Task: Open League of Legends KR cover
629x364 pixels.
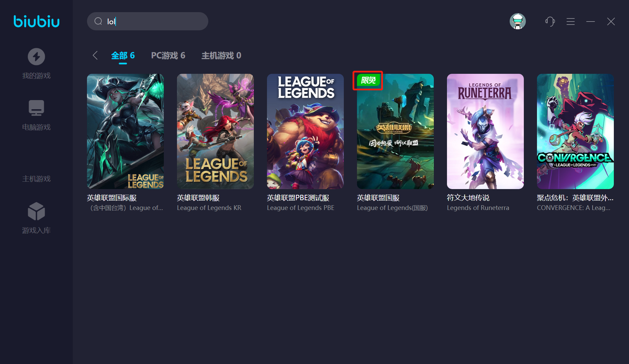Action: [215, 131]
